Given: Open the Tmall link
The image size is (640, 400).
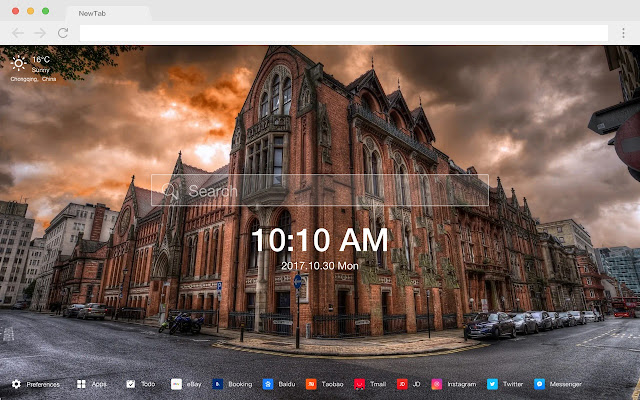Looking at the screenshot, I should pyautogui.click(x=378, y=384).
